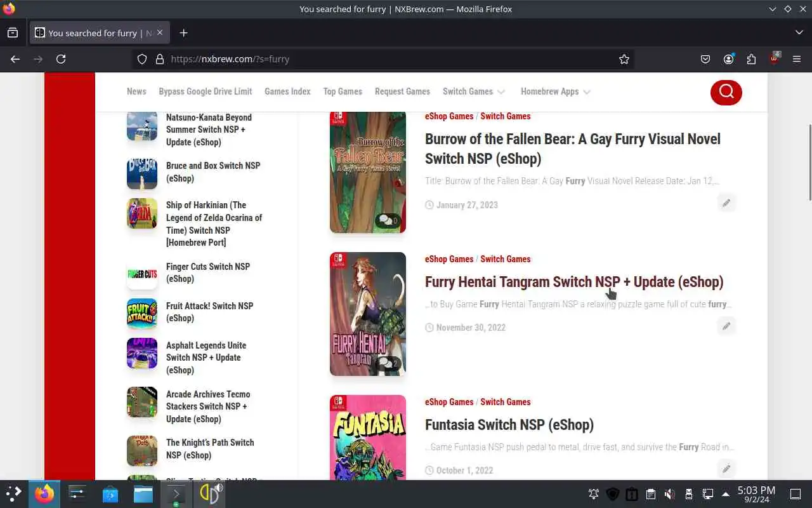
Task: Open Ship of Harkinian sidebar link
Action: coord(214,224)
